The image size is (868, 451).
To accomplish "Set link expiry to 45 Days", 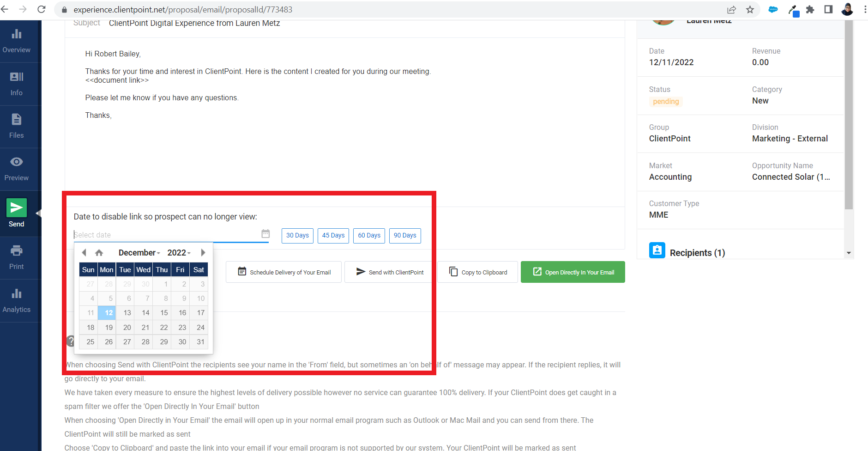I will click(x=333, y=236).
